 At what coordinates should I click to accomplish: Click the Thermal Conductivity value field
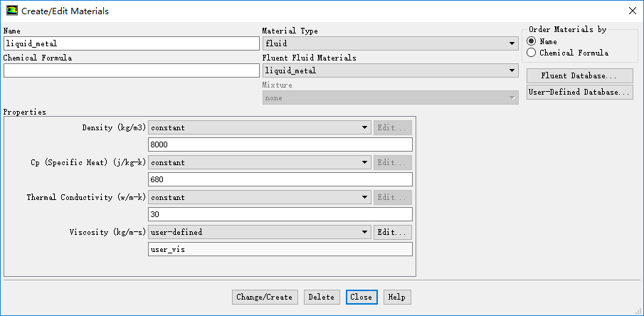point(280,214)
